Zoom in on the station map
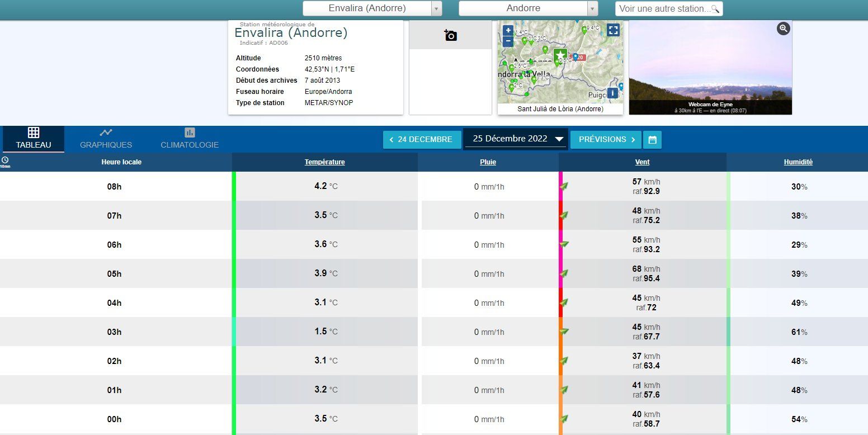The width and height of the screenshot is (868, 435). click(x=508, y=31)
